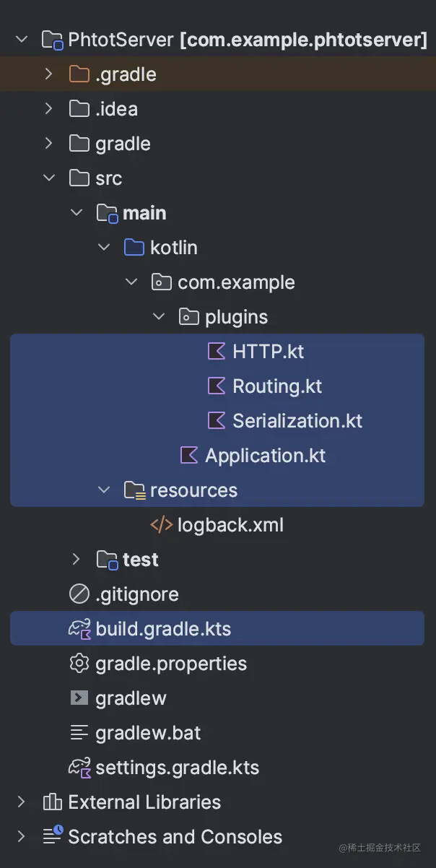
Task: Expand the .gradle folder
Action: (x=49, y=74)
